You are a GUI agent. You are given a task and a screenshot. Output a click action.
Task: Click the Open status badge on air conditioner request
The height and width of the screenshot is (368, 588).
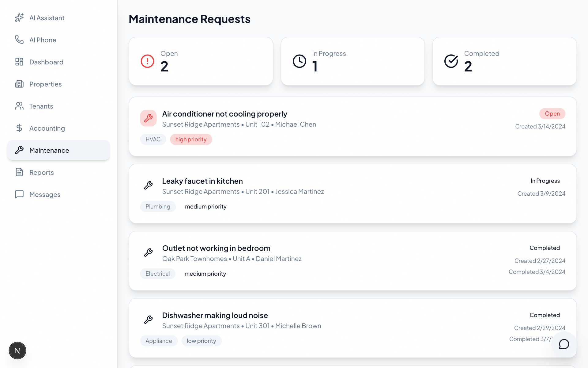tap(552, 114)
